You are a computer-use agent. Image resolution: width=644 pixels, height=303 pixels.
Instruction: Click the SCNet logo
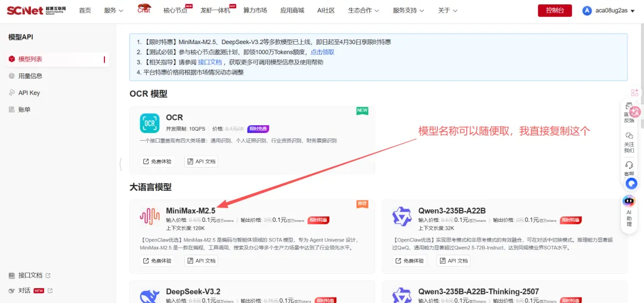click(x=36, y=10)
